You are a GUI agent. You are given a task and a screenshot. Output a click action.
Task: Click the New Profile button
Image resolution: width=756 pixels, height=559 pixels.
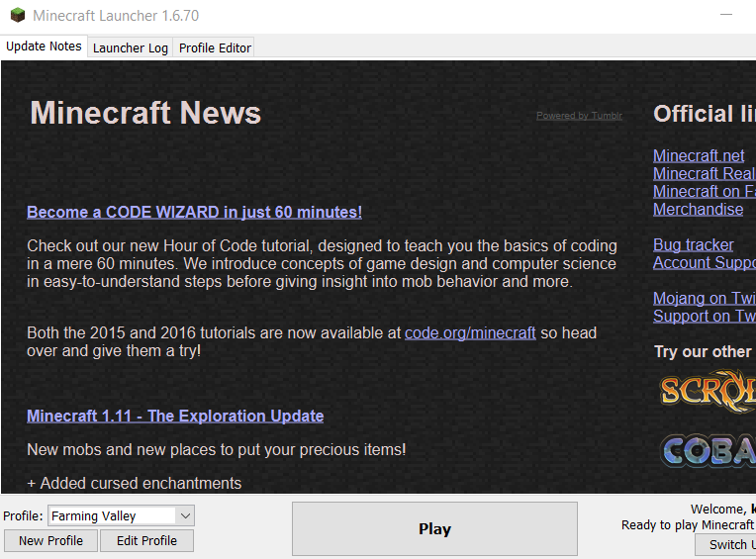[50, 540]
